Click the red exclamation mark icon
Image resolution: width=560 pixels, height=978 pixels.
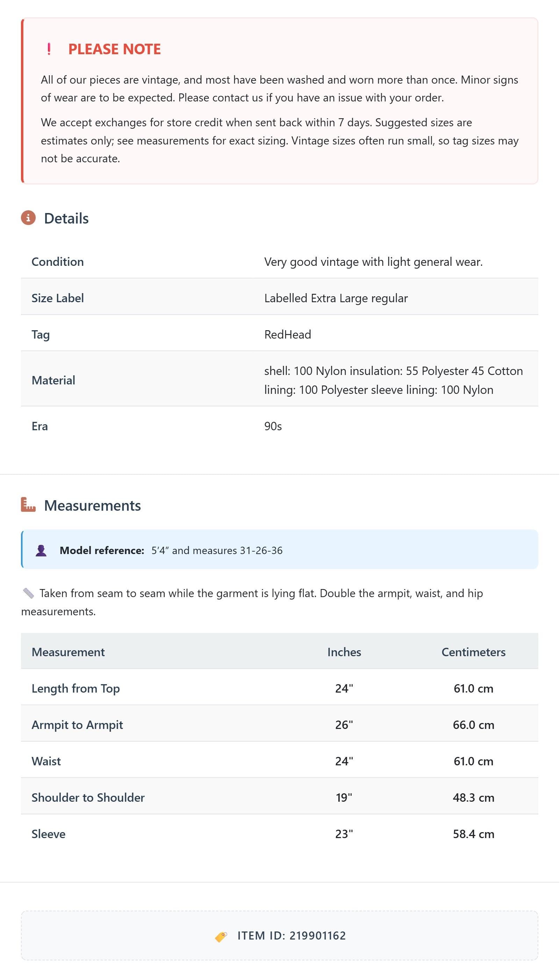click(x=49, y=49)
